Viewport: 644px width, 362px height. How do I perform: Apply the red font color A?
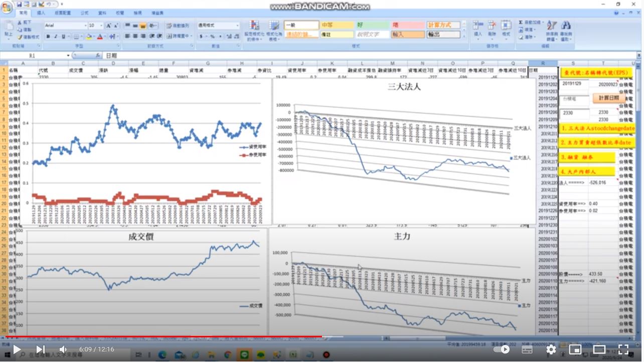[x=100, y=37]
